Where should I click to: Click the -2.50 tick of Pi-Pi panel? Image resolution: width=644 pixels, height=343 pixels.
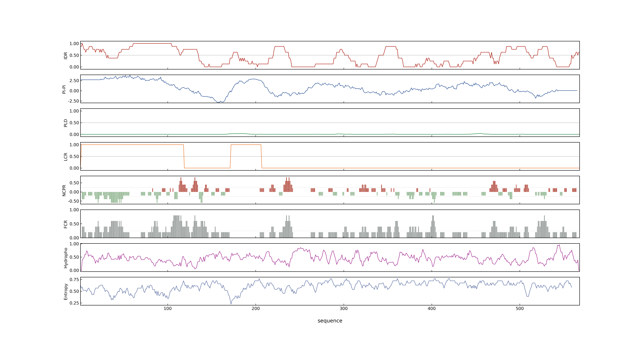(x=73, y=101)
